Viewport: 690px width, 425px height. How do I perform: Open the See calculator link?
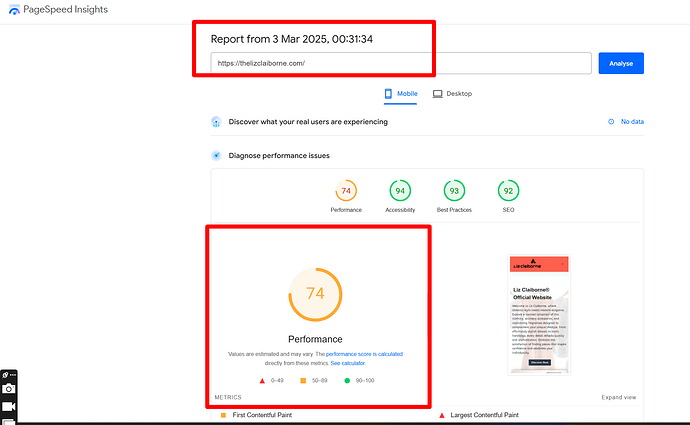348,363
